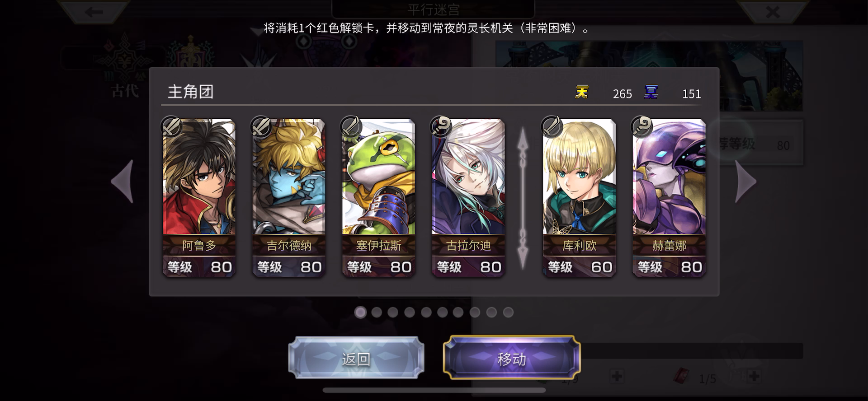Open 库利欧 level 60 character card
Image resolution: width=868 pixels, height=401 pixels.
pos(579,198)
